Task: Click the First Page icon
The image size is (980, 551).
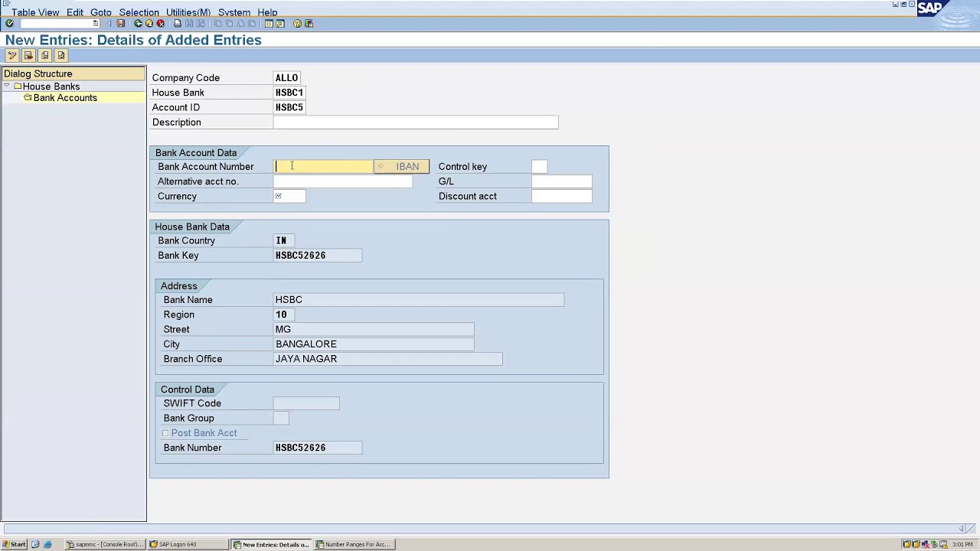Action: coord(218,24)
